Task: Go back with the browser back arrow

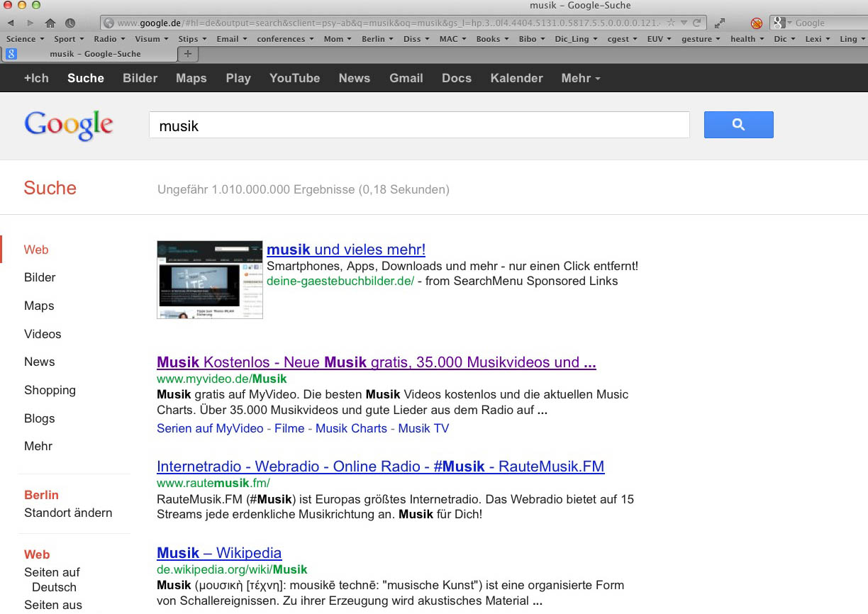Action: click(x=11, y=23)
